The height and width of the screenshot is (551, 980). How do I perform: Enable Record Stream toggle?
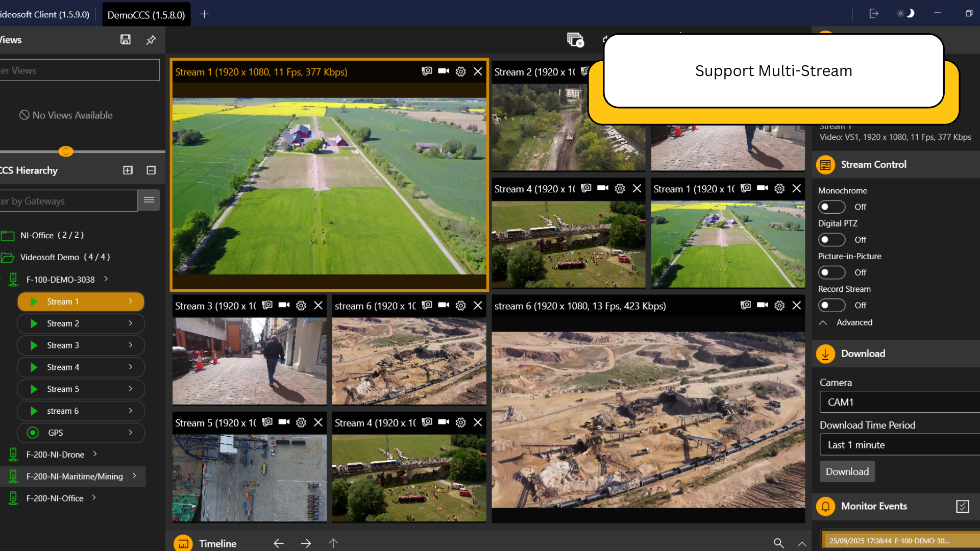point(832,305)
